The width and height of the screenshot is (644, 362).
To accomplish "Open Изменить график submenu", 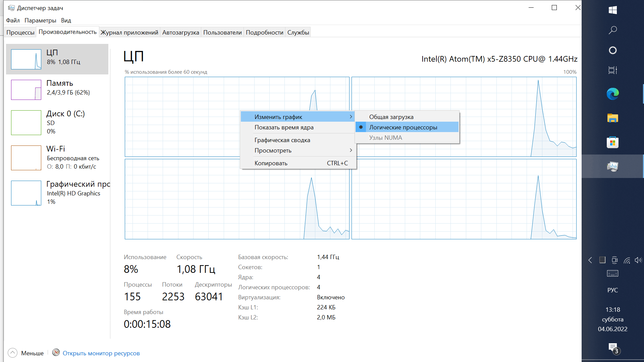I will pyautogui.click(x=298, y=117).
